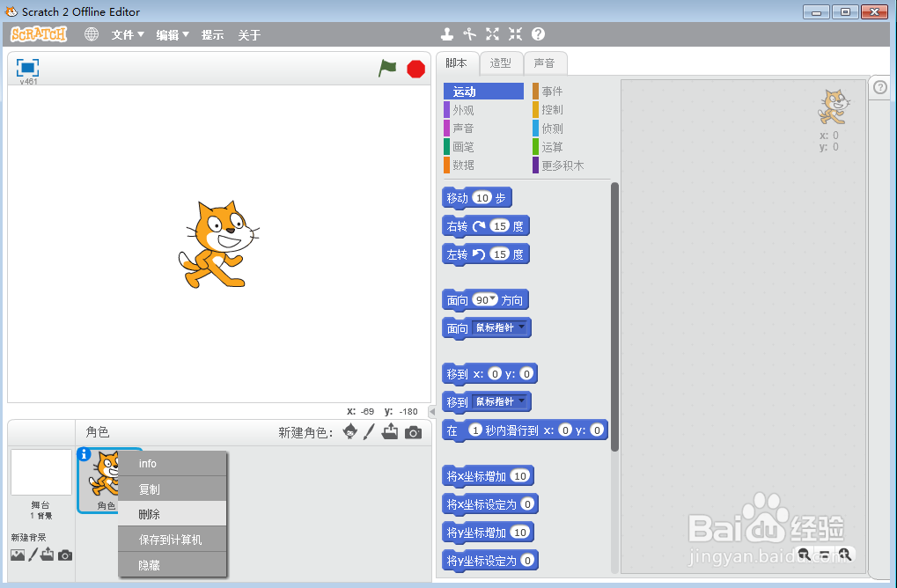This screenshot has width=897, height=588.
Task: Paint a new sprite with brush icon
Action: coord(369,432)
